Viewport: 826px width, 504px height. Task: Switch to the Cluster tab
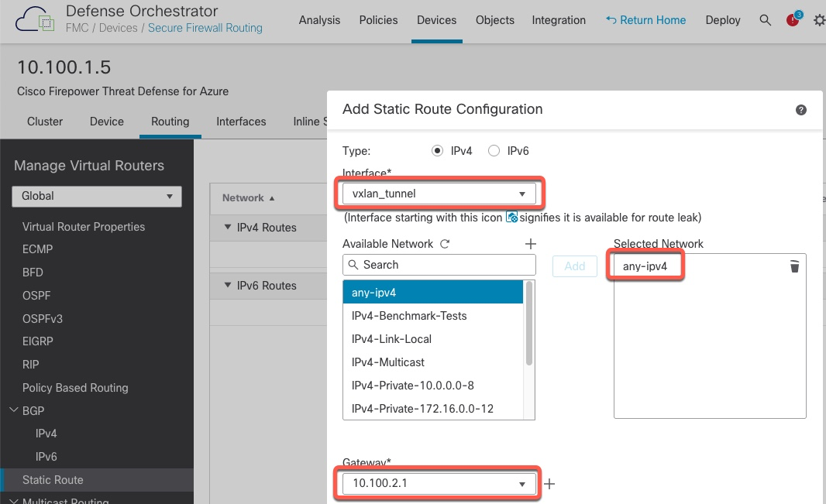(x=45, y=122)
